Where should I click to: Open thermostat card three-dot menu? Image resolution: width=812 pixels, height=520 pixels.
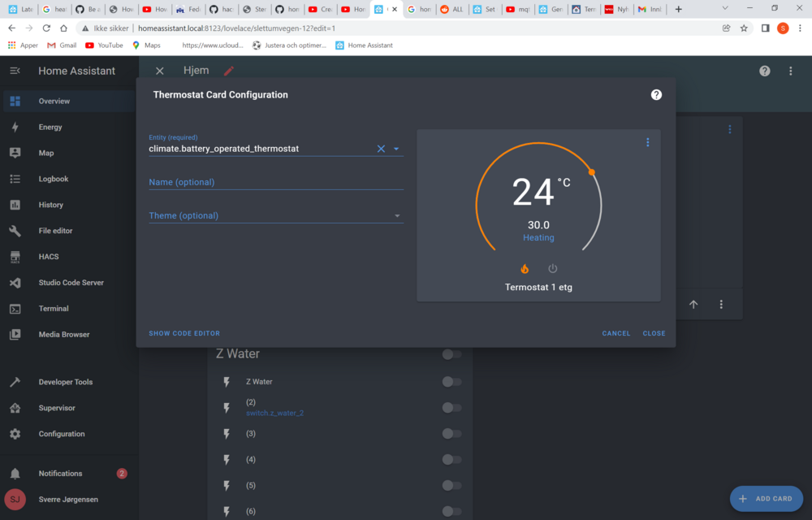(647, 143)
